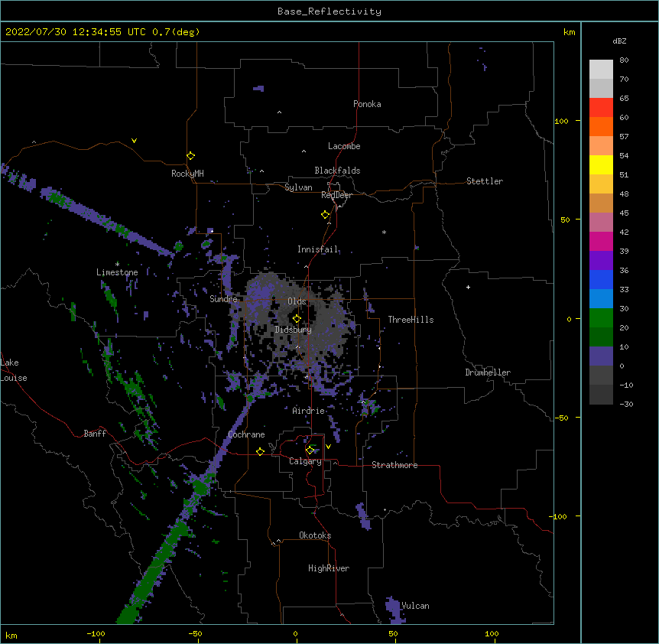Click the Banff label
This screenshot has width=659, height=644.
pyautogui.click(x=95, y=434)
